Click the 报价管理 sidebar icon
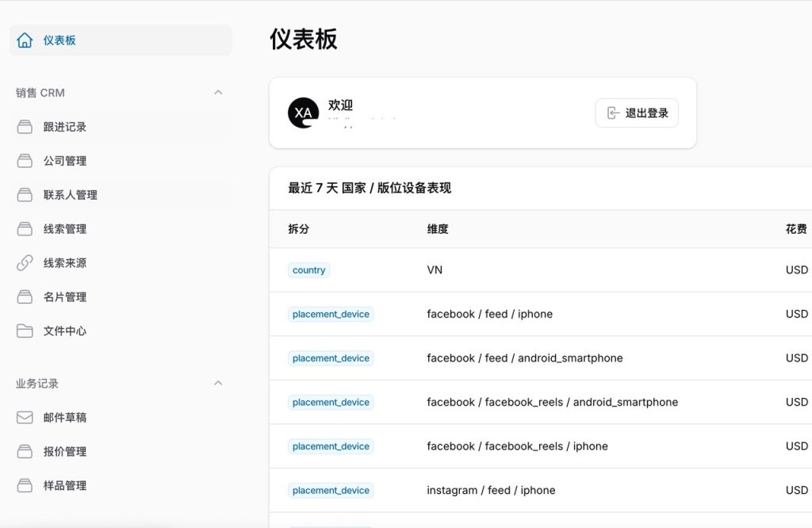This screenshot has width=812, height=528. pos(25,451)
